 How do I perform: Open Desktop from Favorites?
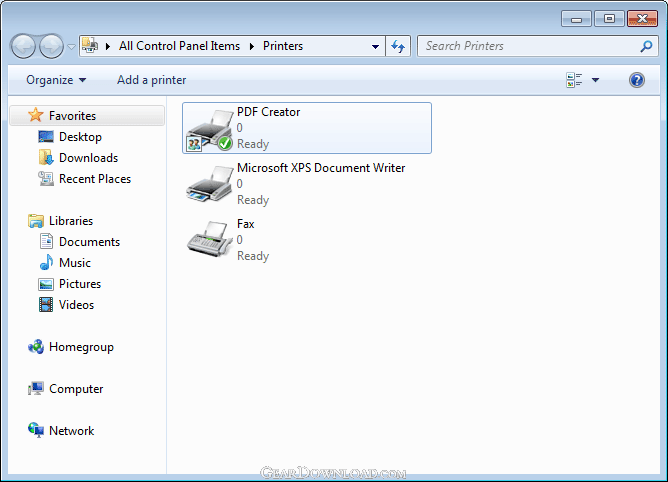tap(81, 137)
